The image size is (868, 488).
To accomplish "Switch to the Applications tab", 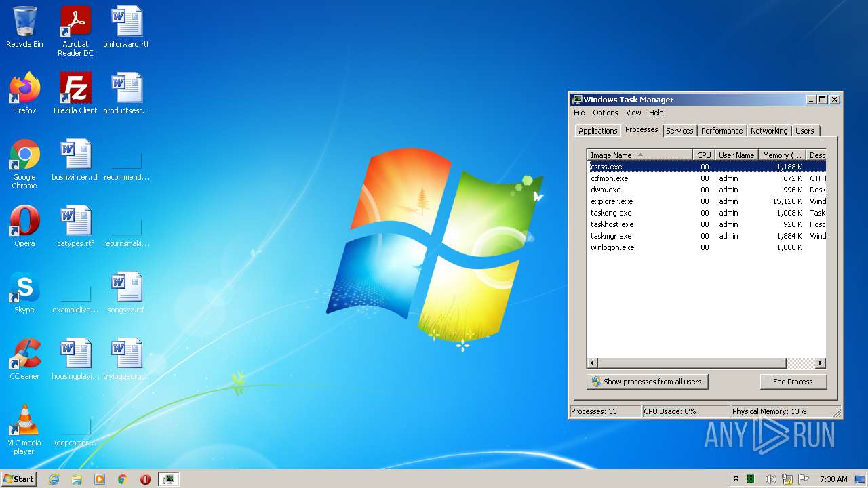I will 597,131.
